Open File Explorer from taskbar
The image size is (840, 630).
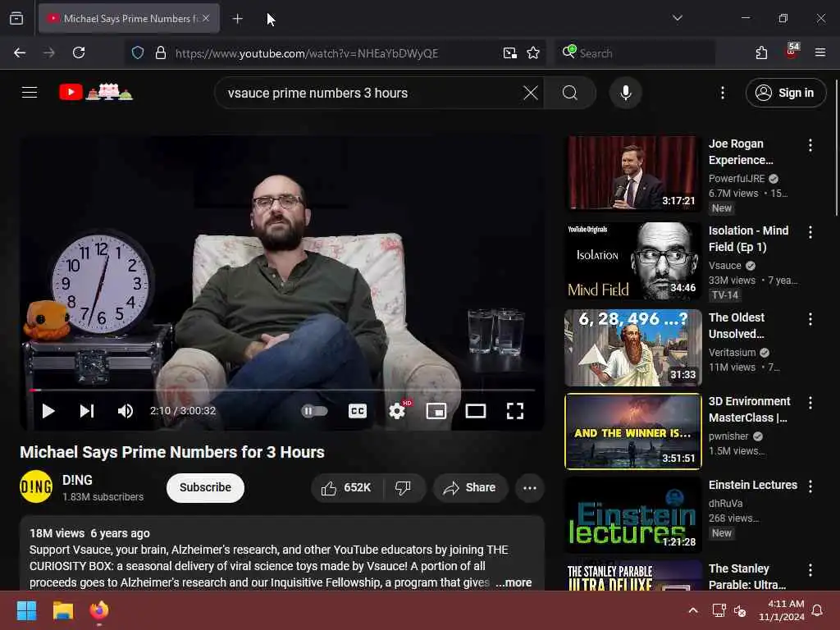click(62, 610)
